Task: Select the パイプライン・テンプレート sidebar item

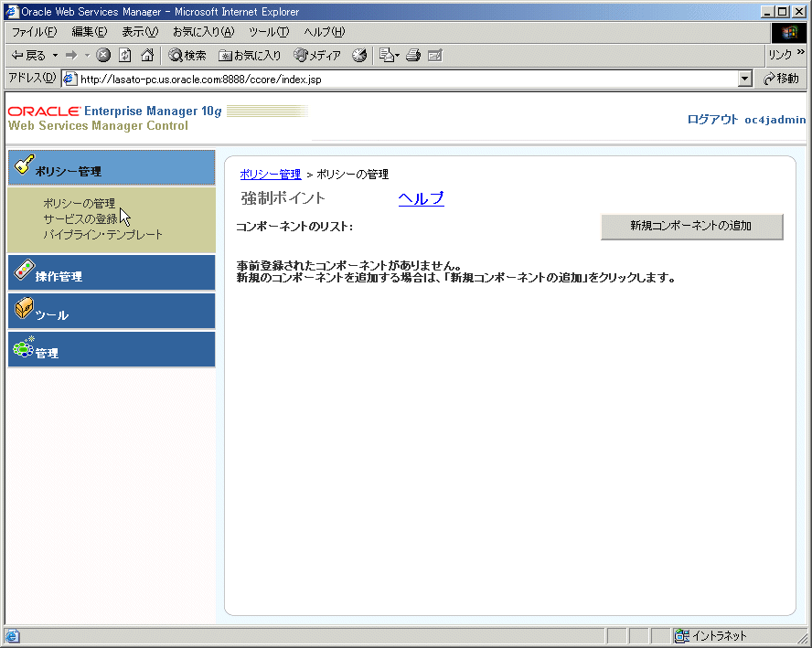Action: pyautogui.click(x=102, y=235)
